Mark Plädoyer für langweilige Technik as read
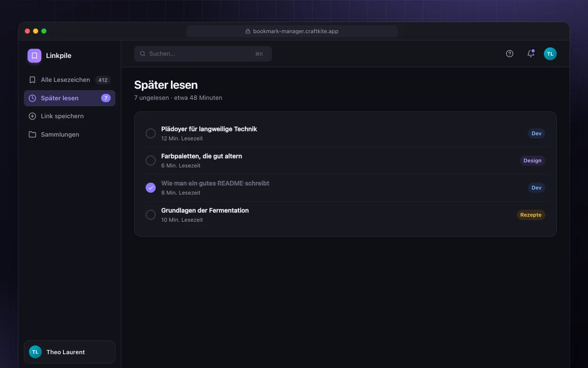 click(151, 133)
